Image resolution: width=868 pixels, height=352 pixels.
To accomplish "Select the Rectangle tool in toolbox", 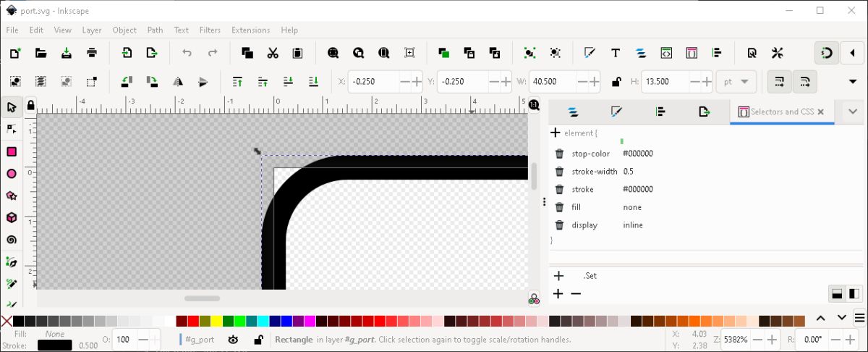I will 12,151.
